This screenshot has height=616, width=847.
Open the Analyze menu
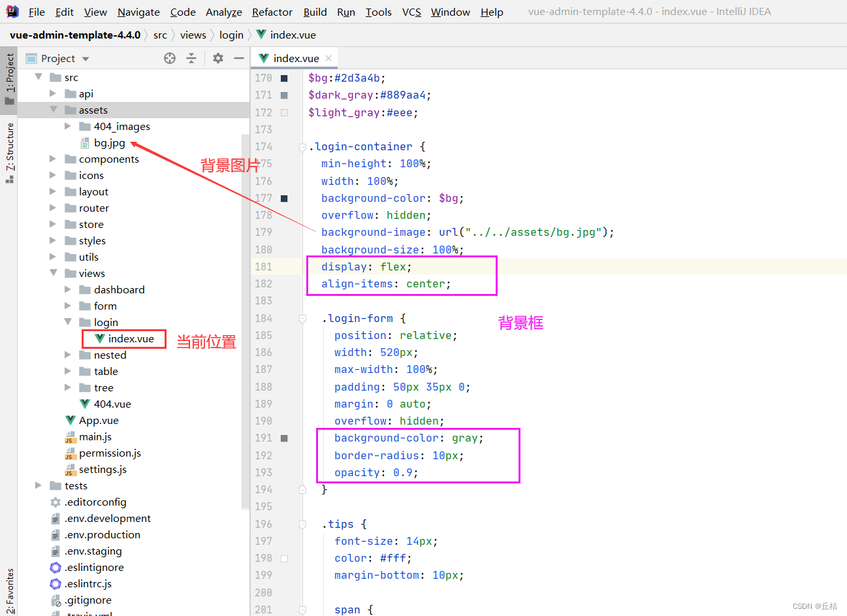coord(223,12)
